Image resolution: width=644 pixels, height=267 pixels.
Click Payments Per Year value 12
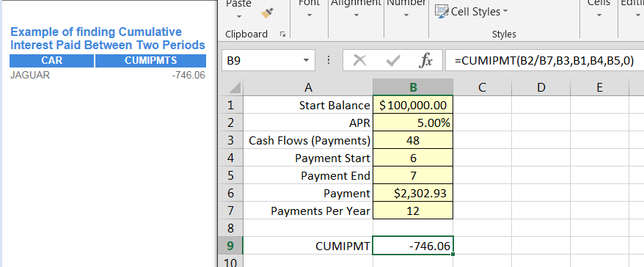pyautogui.click(x=413, y=211)
